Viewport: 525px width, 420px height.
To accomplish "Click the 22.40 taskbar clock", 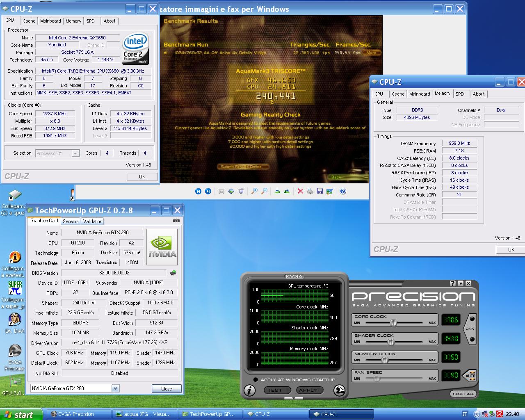I will point(512,414).
